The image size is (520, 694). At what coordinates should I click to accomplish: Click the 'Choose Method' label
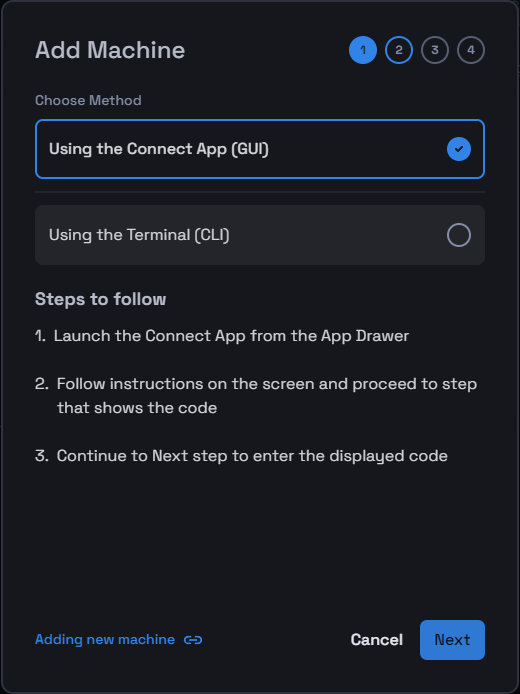[x=89, y=100]
